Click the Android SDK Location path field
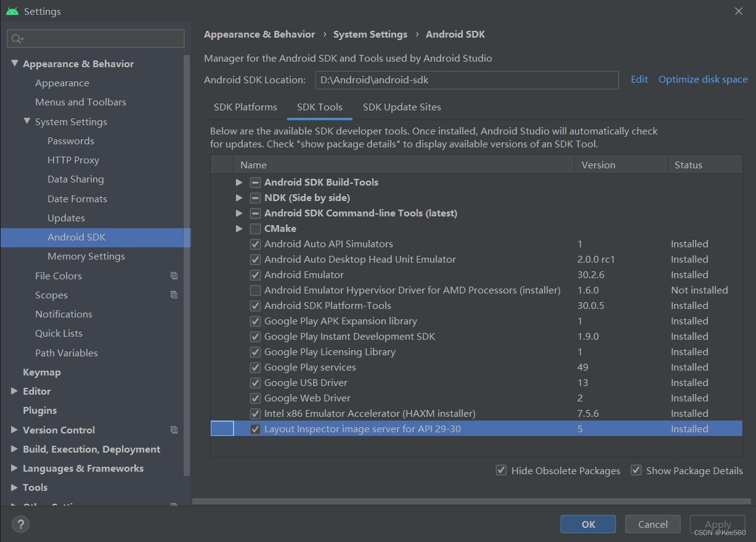This screenshot has height=542, width=756. click(x=467, y=80)
